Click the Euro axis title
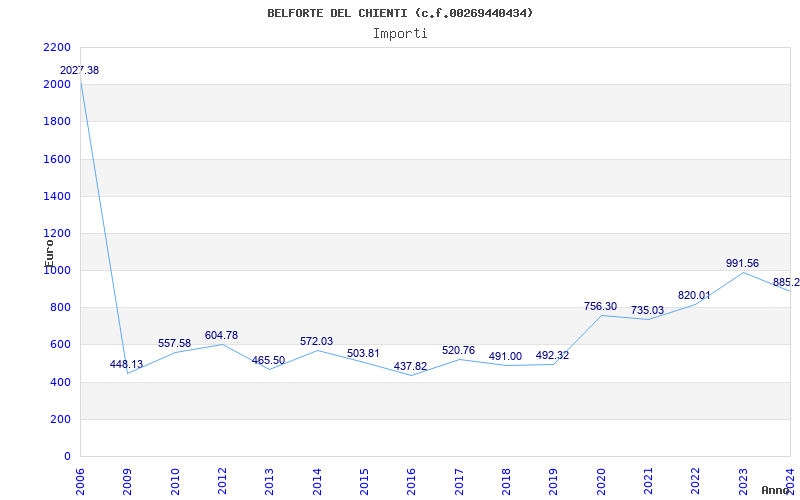The height and width of the screenshot is (500, 800). tap(49, 253)
